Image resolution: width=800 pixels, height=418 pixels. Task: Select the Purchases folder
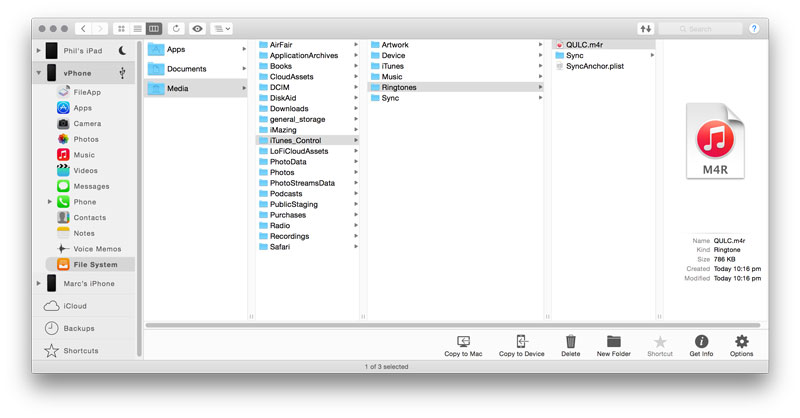coord(307,215)
